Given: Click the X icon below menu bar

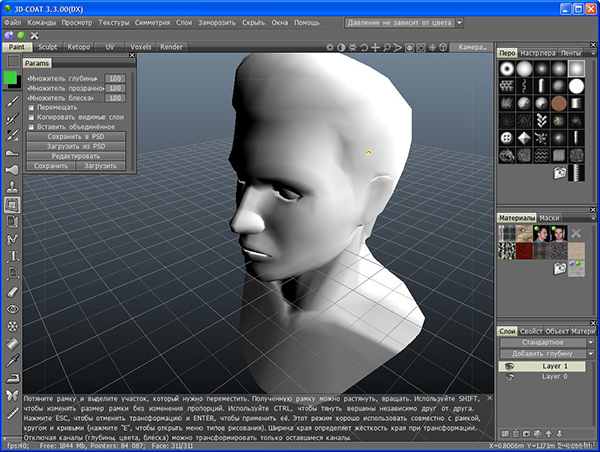Looking at the screenshot, I should [x=35, y=34].
